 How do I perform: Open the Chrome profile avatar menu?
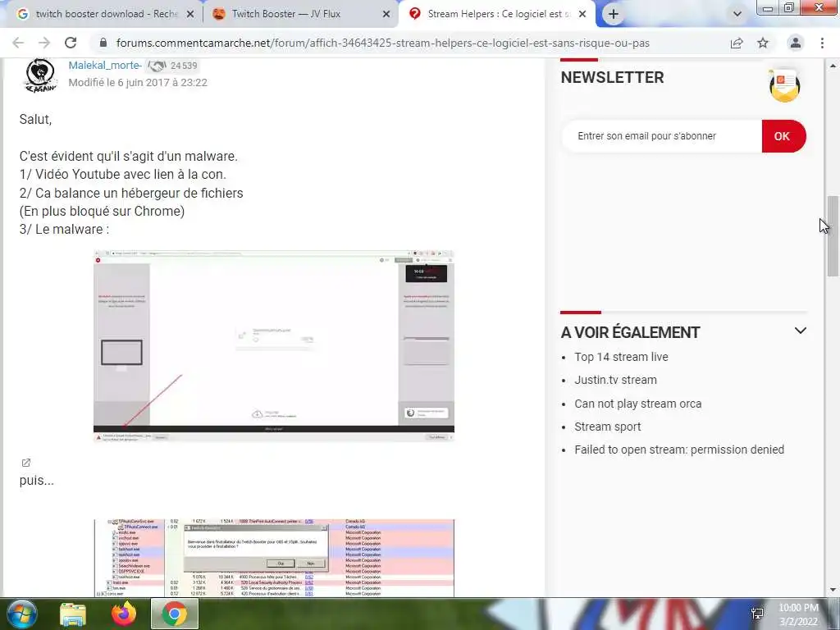pos(796,43)
